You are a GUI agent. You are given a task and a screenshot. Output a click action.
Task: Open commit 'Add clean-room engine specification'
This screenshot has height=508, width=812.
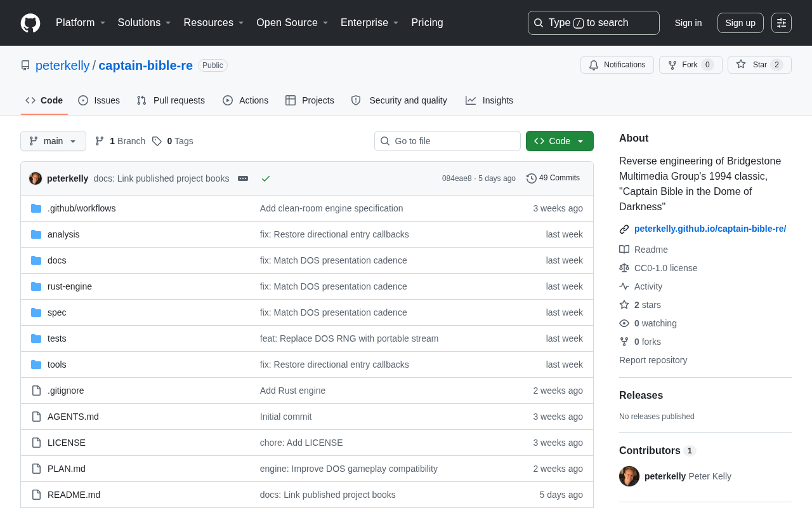[x=331, y=208]
